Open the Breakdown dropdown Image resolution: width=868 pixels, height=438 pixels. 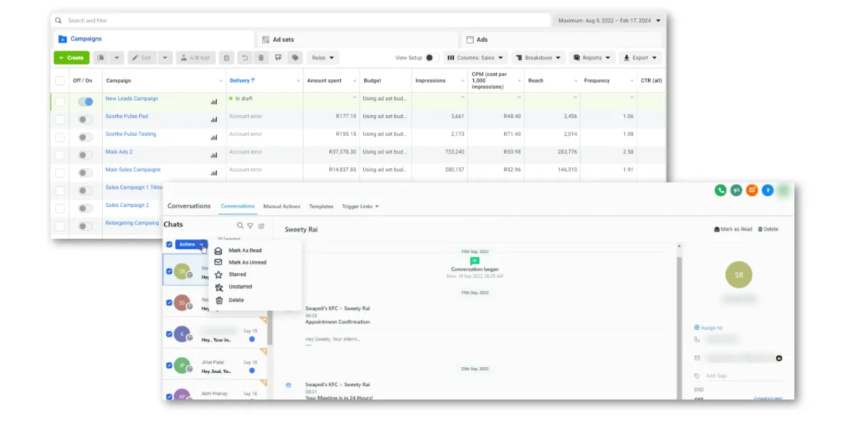click(x=539, y=58)
